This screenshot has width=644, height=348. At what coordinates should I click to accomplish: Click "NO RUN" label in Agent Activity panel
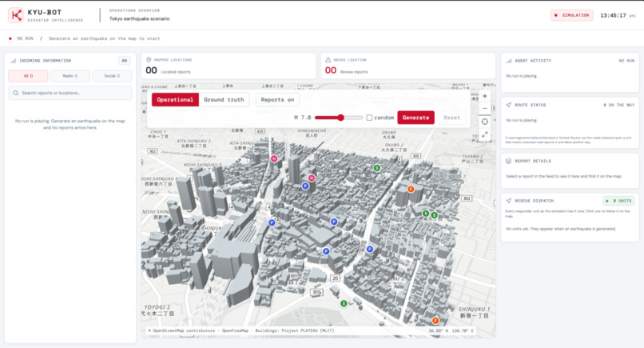click(626, 61)
